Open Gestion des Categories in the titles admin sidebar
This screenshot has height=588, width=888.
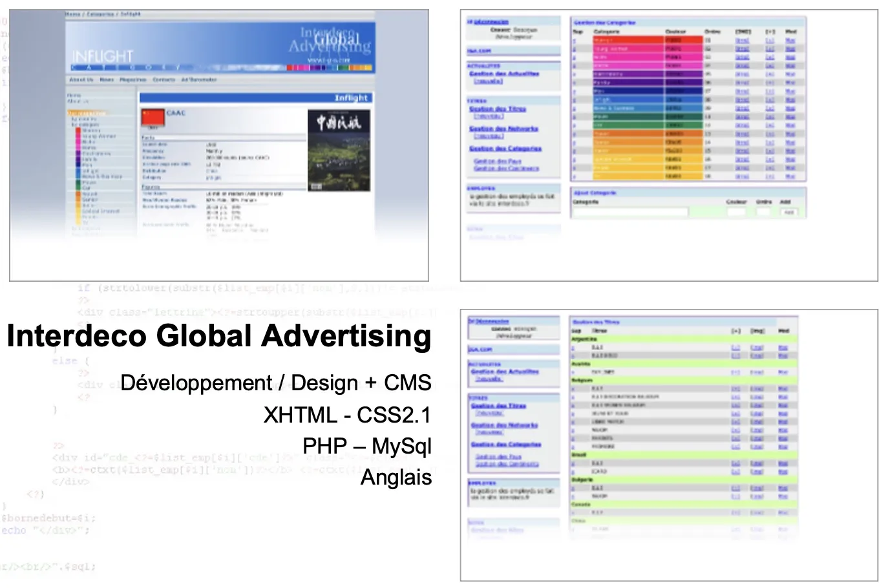tap(506, 445)
